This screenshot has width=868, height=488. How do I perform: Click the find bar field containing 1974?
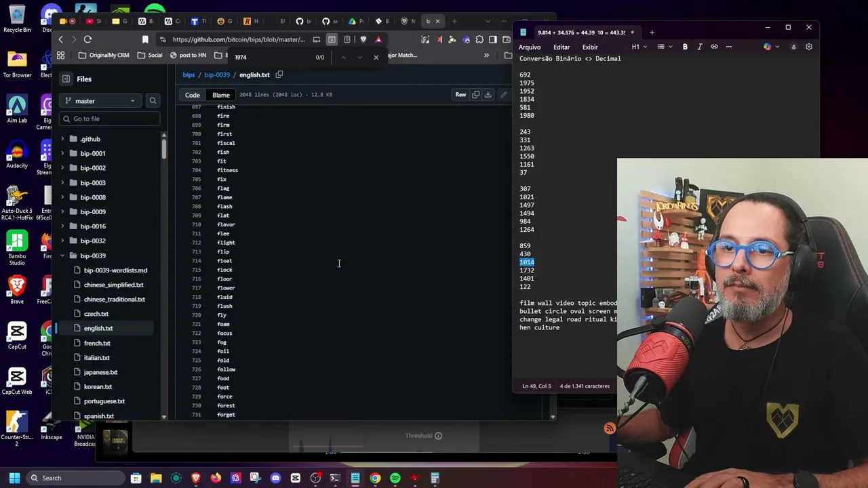[271, 58]
